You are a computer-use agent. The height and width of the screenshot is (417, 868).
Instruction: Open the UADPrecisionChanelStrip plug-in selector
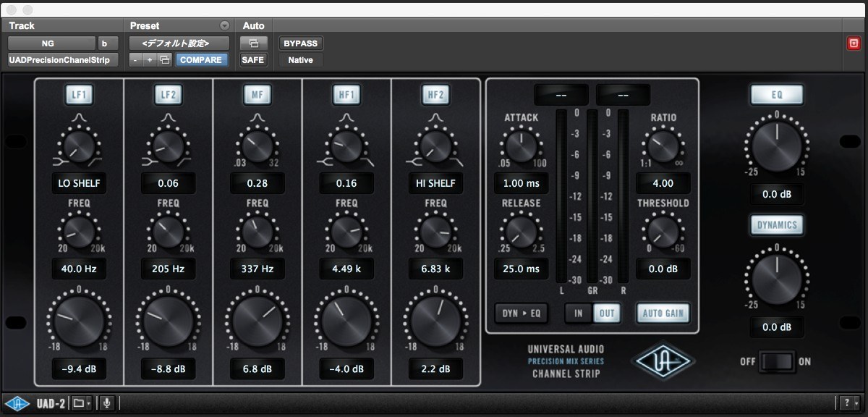(x=63, y=60)
